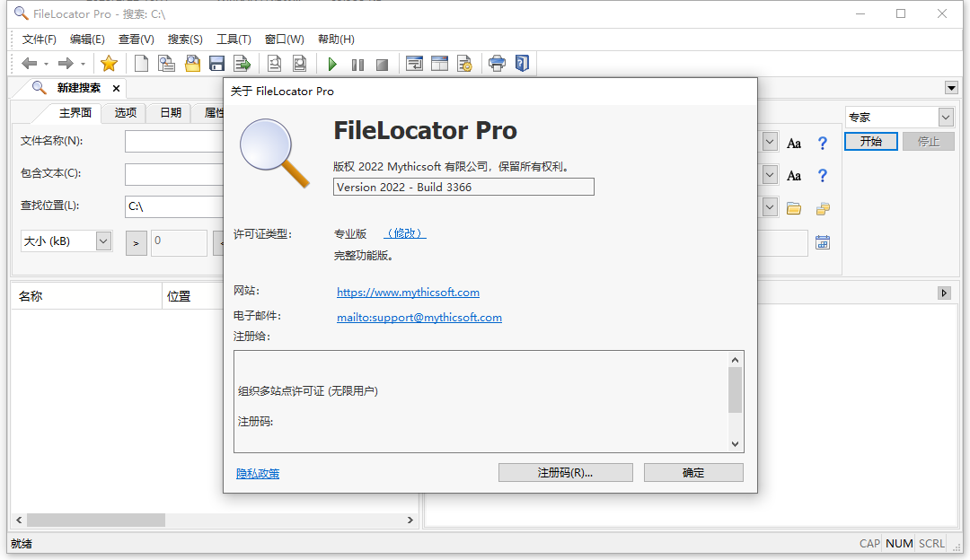The width and height of the screenshot is (970, 560).
Task: Click the save icon in the toolbar
Action: click(216, 63)
